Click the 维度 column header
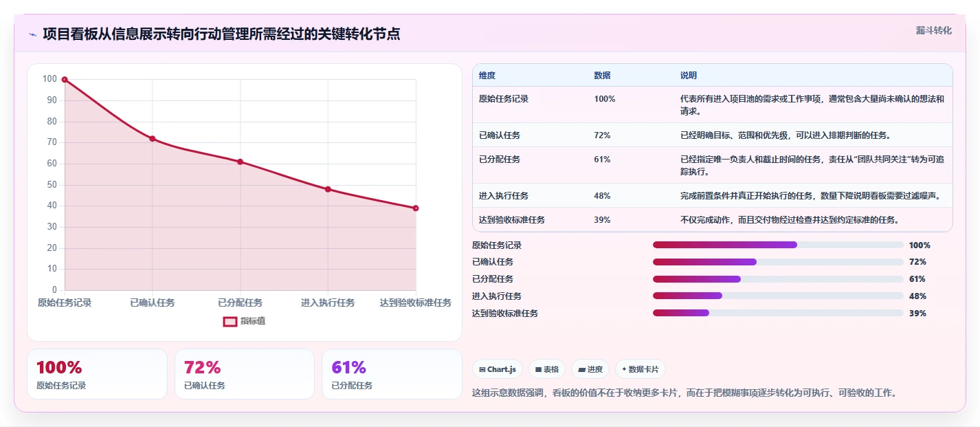 coord(487,76)
